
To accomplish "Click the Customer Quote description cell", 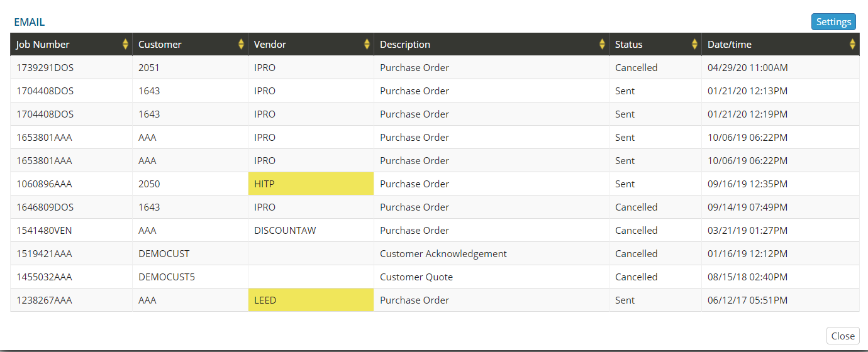I will pos(416,277).
